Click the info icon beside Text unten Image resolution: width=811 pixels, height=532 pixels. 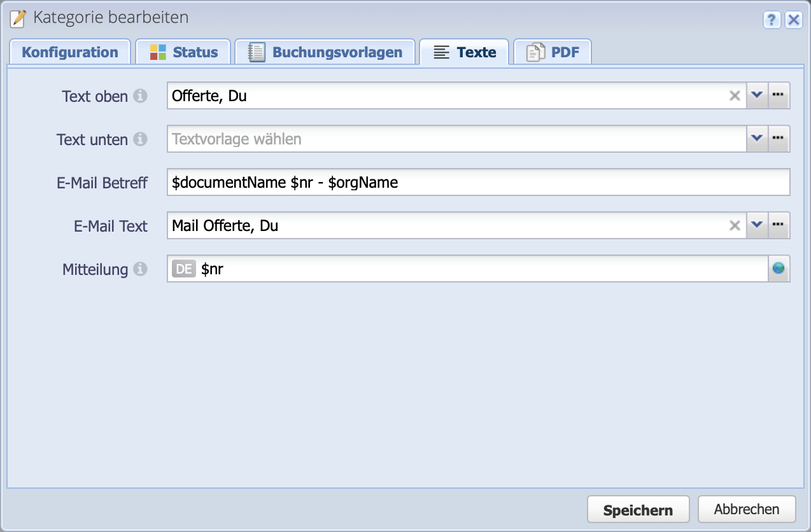pyautogui.click(x=140, y=139)
